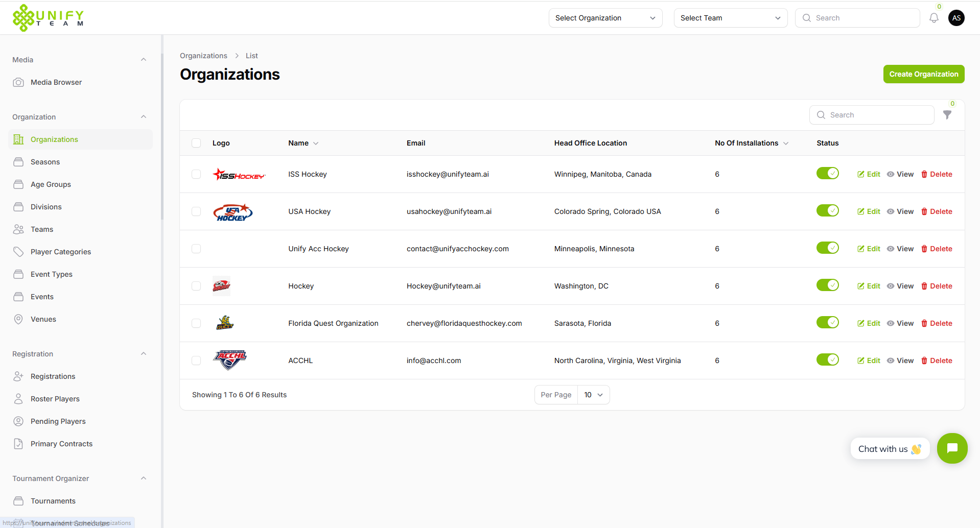Click Chat with us bubble
The width and height of the screenshot is (980, 528).
(x=890, y=449)
